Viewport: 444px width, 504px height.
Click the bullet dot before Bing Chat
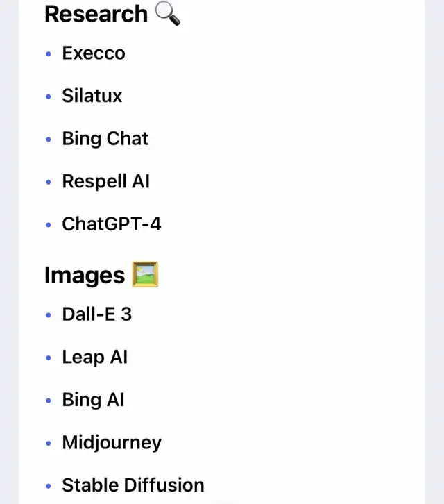pyautogui.click(x=49, y=139)
